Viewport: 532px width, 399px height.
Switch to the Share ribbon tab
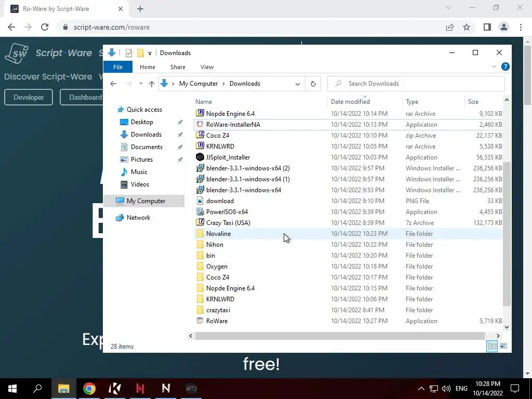tap(178, 67)
